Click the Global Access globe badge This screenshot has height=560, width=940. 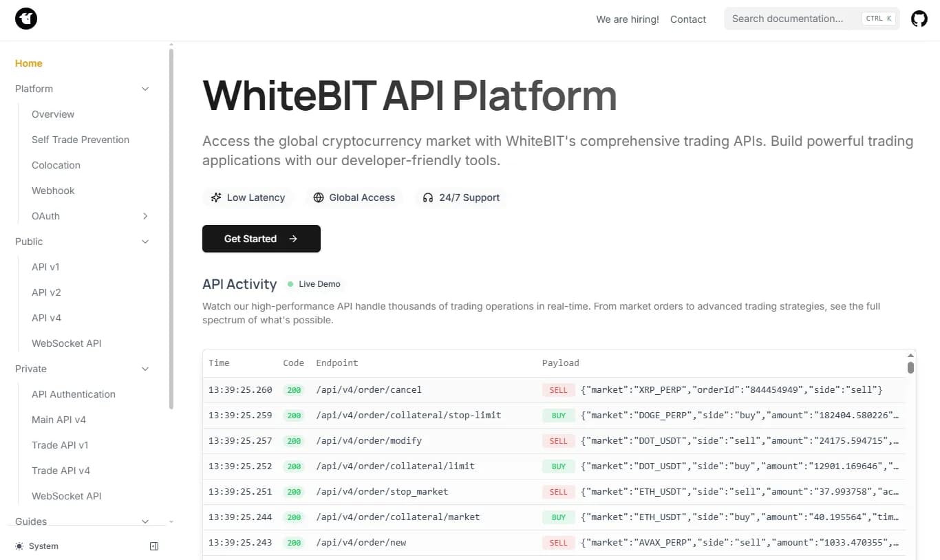click(354, 197)
